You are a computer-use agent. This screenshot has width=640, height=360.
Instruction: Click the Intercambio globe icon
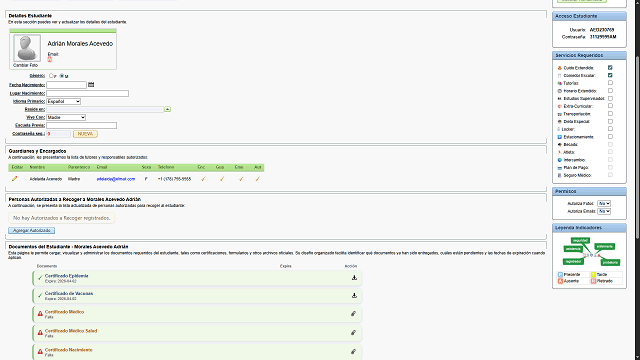[x=560, y=160]
